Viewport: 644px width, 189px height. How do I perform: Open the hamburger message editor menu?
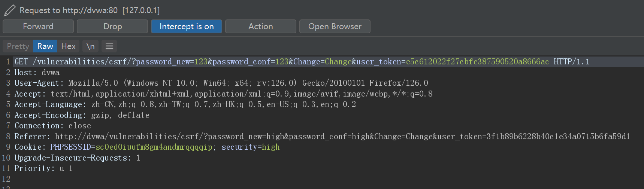click(109, 46)
